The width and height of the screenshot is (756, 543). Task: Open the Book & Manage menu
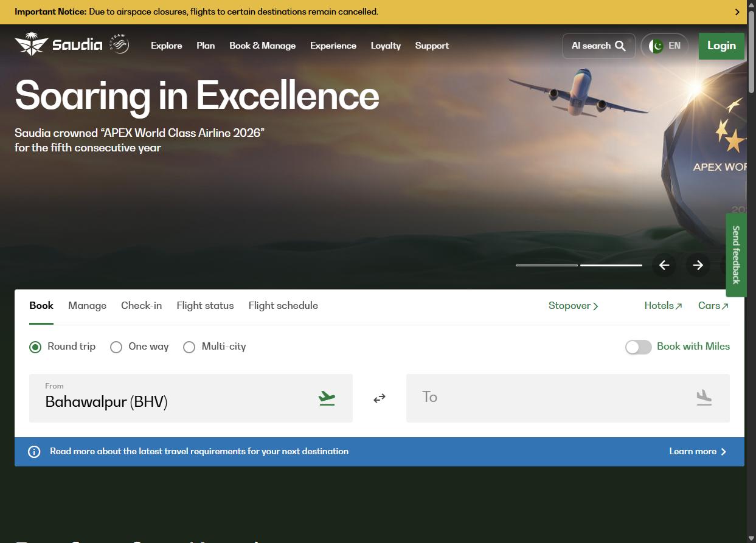(263, 46)
